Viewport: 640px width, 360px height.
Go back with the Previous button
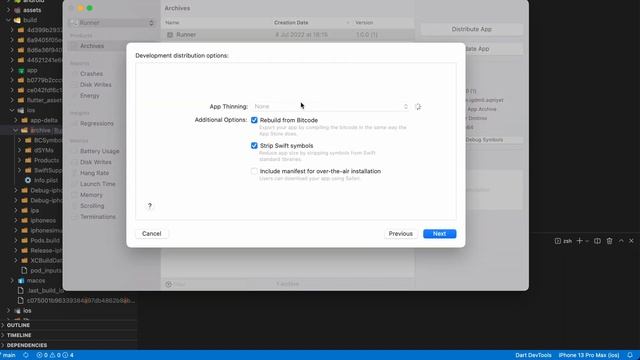(400, 233)
